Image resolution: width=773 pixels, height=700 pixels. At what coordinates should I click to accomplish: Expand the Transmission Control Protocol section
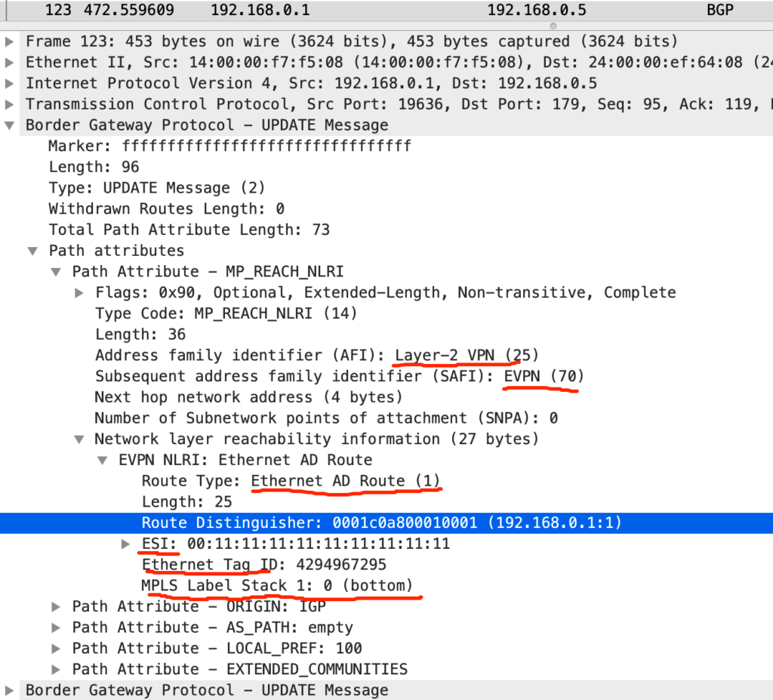tap(9, 104)
